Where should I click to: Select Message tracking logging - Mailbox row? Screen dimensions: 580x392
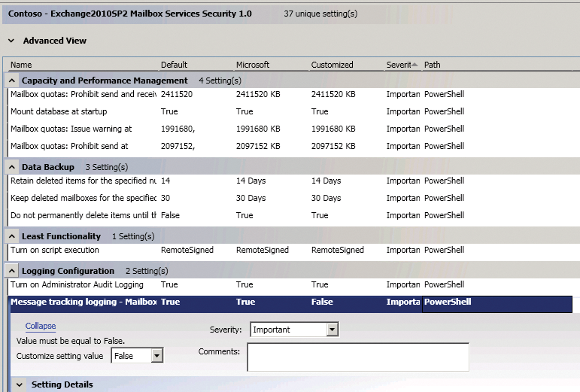pos(290,304)
